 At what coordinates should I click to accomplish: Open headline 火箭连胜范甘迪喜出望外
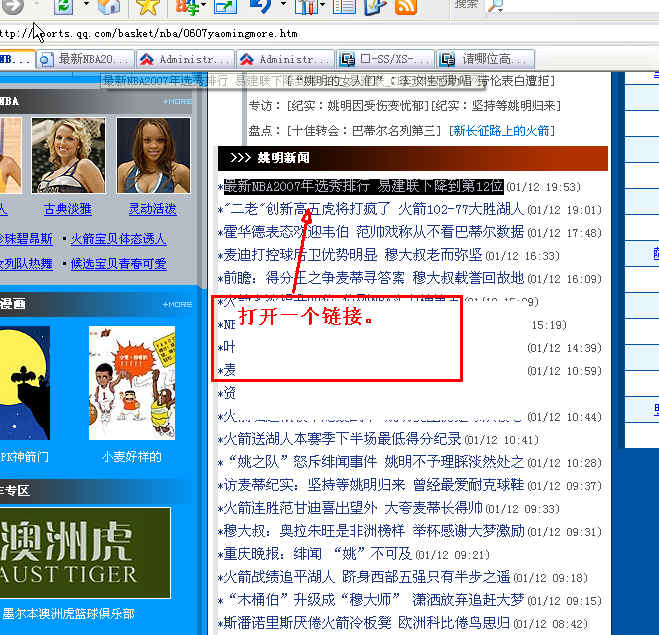tap(300, 509)
